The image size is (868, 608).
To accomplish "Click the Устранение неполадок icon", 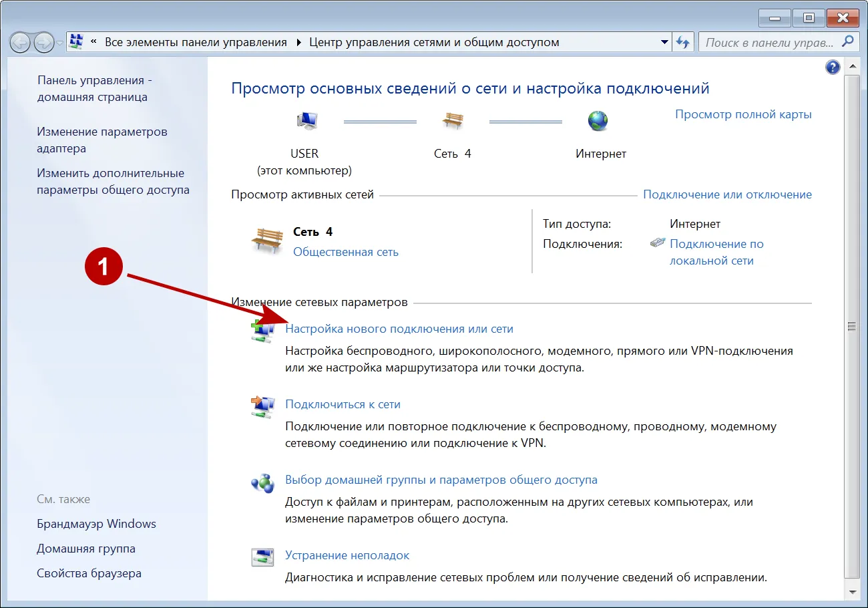I will tap(263, 557).
